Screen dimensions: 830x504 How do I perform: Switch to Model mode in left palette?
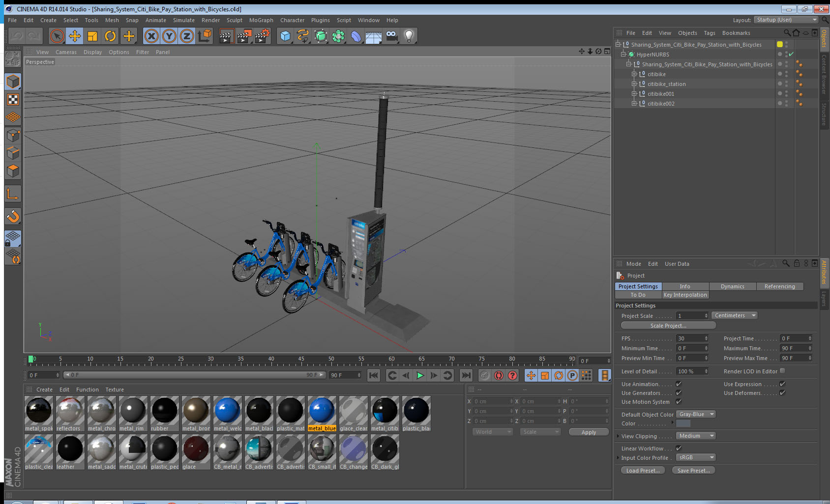point(13,82)
